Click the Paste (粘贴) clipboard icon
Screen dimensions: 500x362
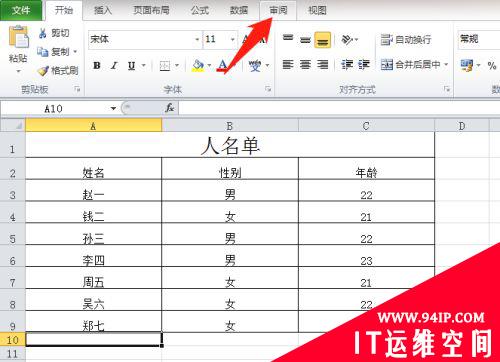click(19, 37)
